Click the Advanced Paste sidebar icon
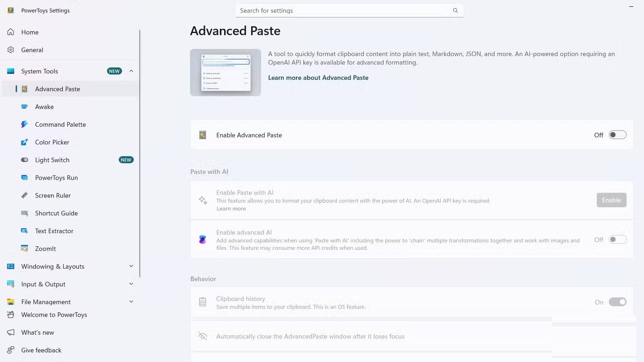Viewport: 644px width, 362px height. point(25,89)
